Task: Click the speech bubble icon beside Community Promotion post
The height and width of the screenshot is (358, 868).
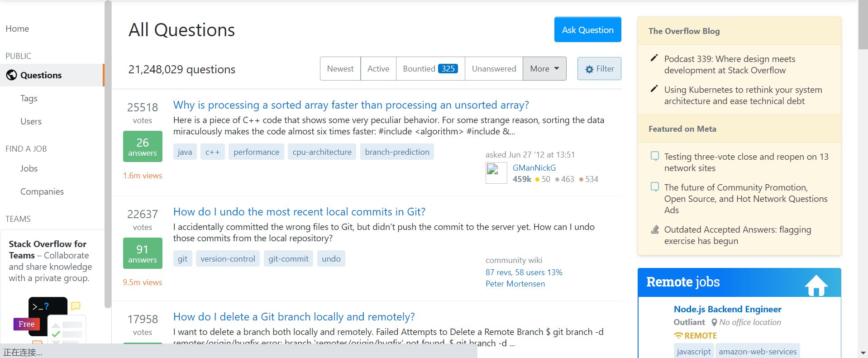Action: point(654,187)
